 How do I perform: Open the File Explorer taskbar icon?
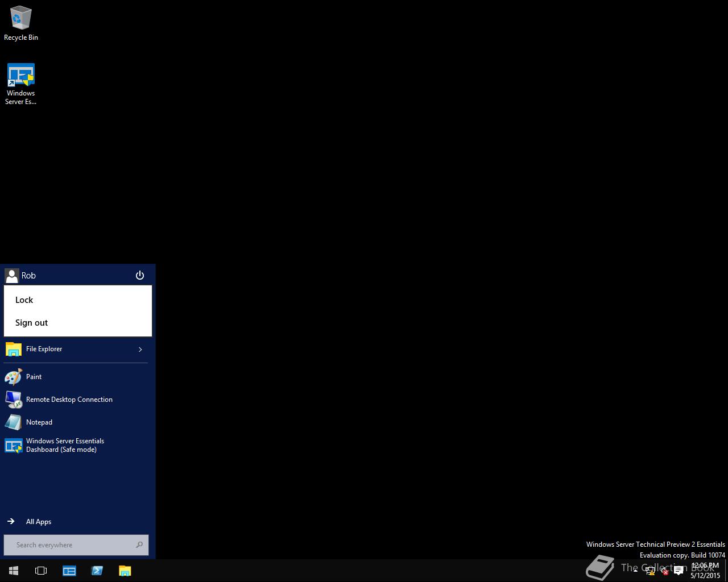(x=125, y=571)
